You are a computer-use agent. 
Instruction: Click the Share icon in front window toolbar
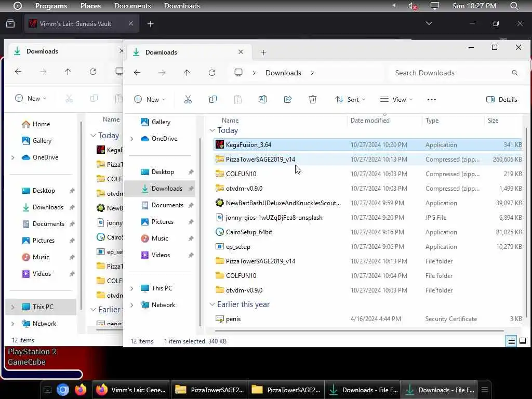[x=288, y=99]
